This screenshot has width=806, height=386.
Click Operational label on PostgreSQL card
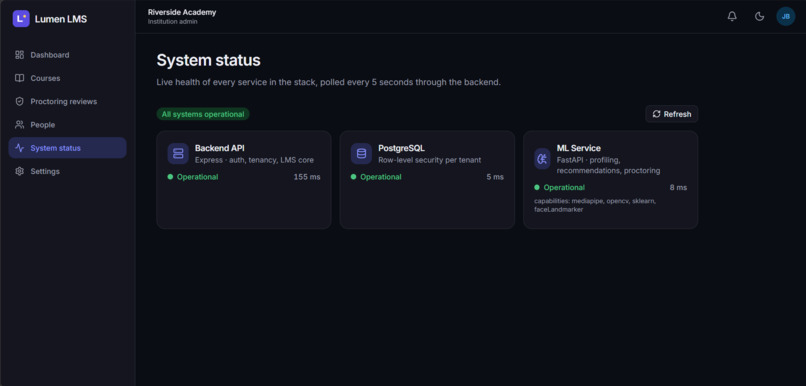click(x=381, y=177)
